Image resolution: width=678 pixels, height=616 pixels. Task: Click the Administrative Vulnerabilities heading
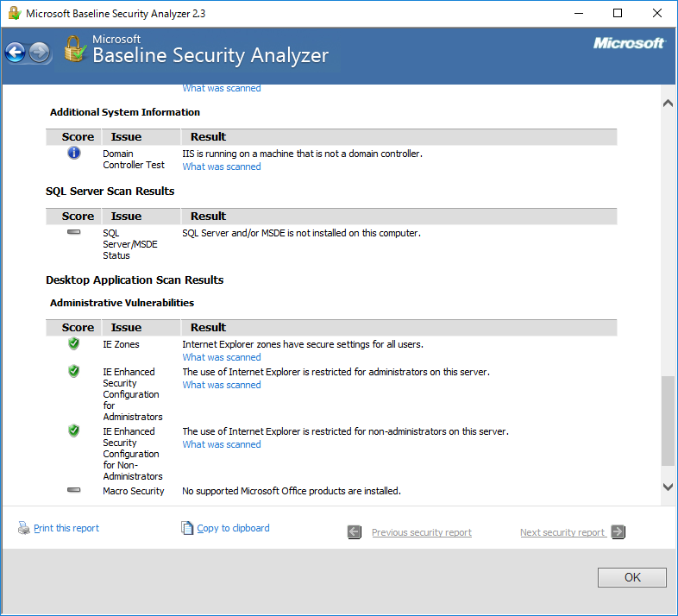point(122,303)
